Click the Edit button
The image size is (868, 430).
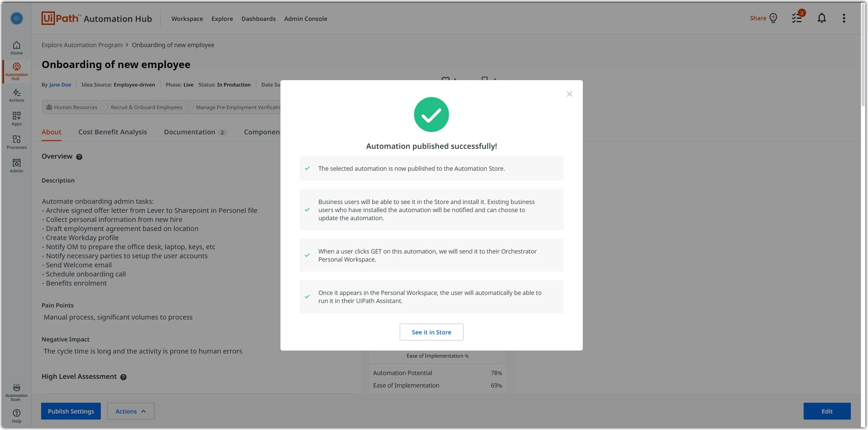(x=827, y=411)
